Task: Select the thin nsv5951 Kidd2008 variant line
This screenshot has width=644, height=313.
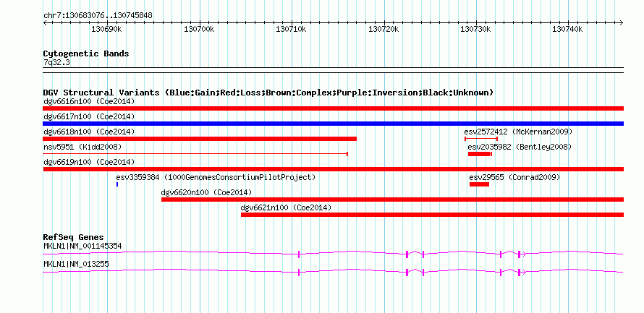Action: click(x=195, y=154)
